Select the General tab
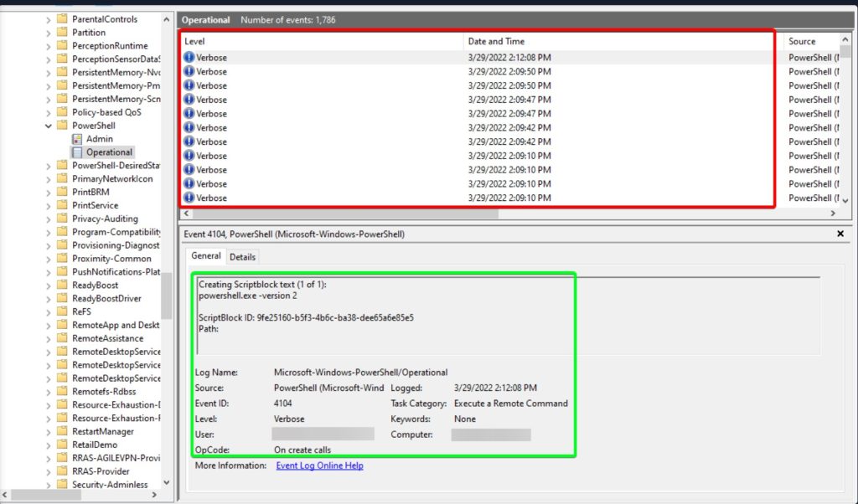 click(206, 256)
